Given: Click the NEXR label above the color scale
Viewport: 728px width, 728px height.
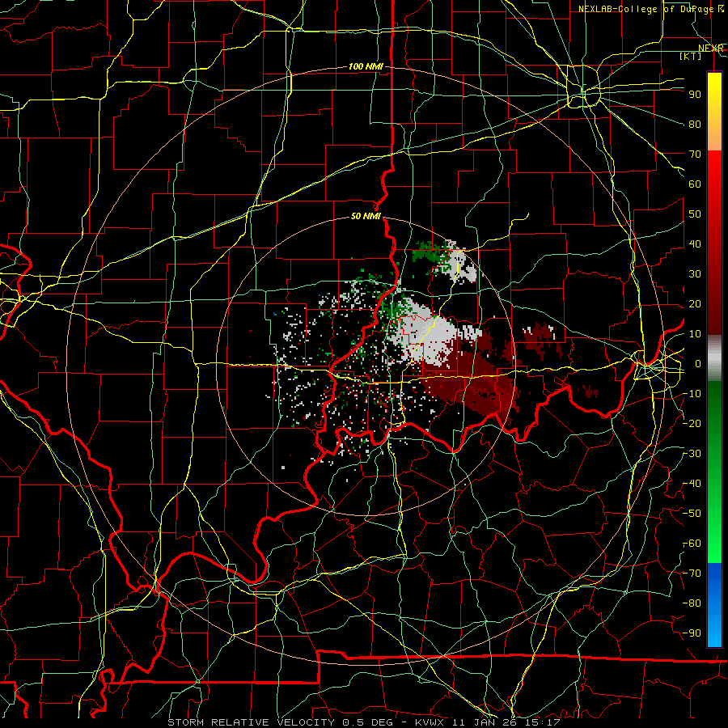Looking at the screenshot, I should coord(710,49).
